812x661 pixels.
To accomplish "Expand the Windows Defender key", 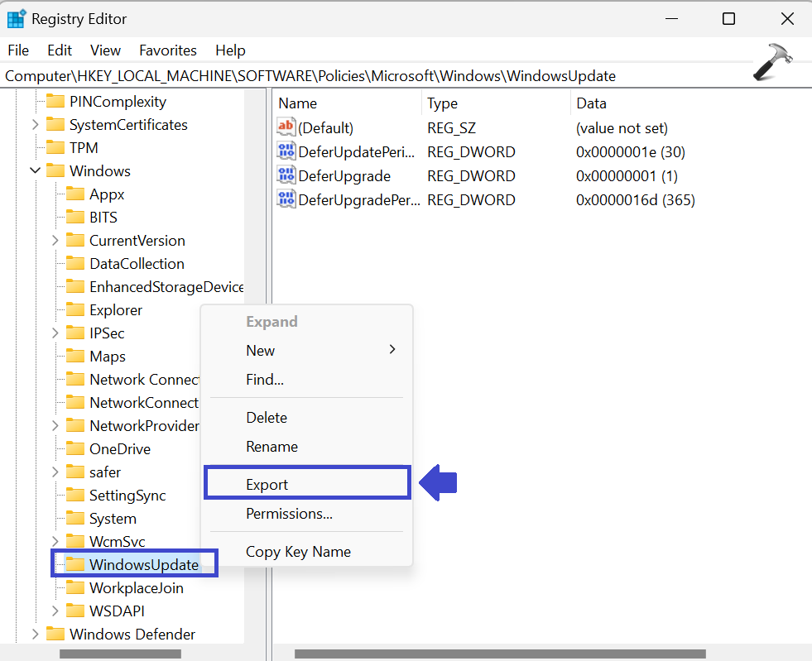I will click(35, 635).
